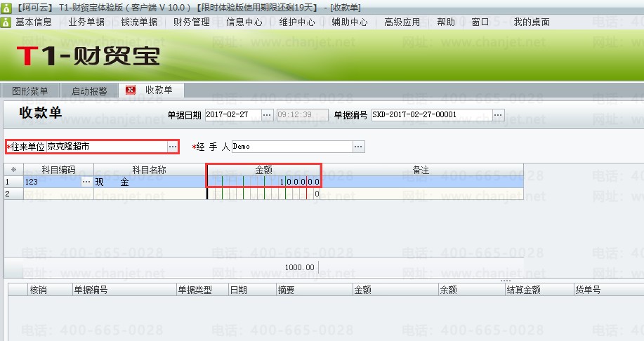Image resolution: width=644 pixels, height=341 pixels.
Task: Click the 结算金额 column header
Action: (539, 290)
